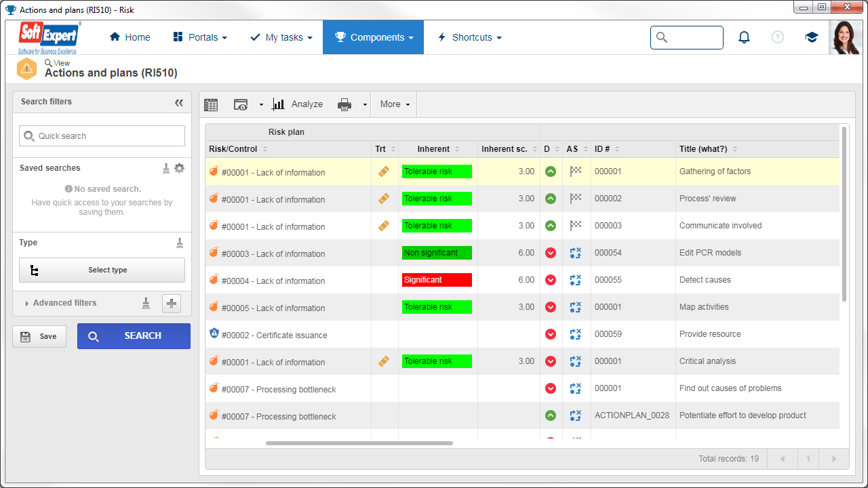
Task: Open the More dropdown
Action: 395,104
